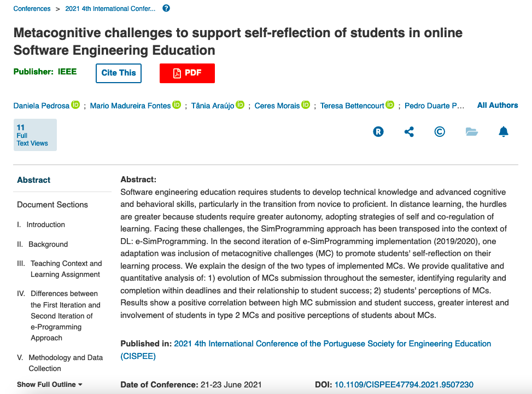Click the Cite This button
Viewport: 532px width, 394px height.
119,73
